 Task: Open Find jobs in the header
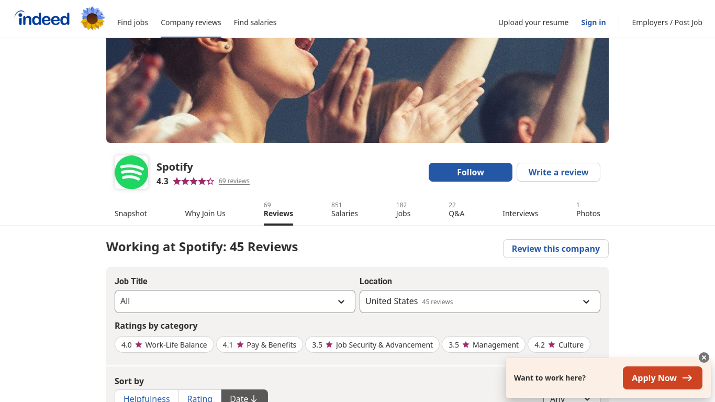[x=133, y=22]
